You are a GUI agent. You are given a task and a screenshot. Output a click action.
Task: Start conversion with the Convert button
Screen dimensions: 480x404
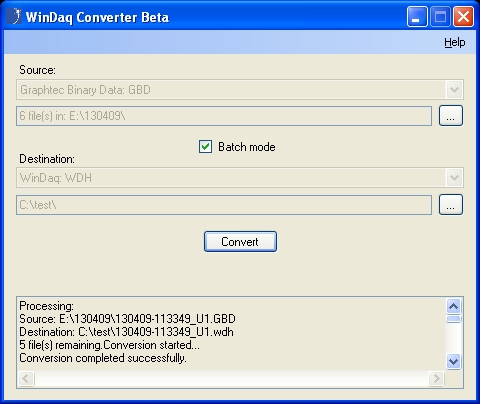(x=240, y=242)
